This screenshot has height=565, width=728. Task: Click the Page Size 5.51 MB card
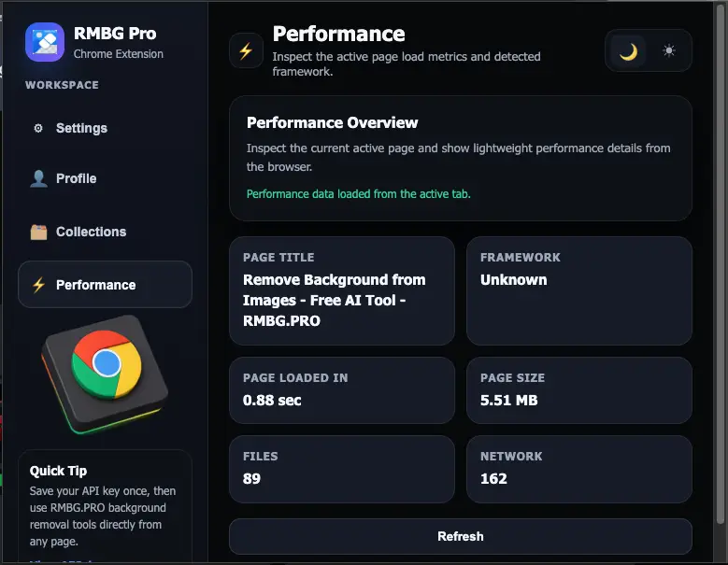579,390
